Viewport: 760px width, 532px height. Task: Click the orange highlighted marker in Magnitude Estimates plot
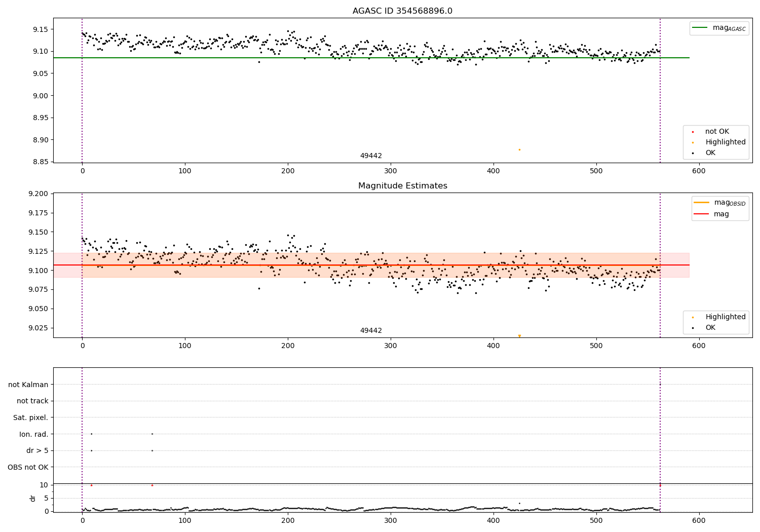pyautogui.click(x=519, y=336)
